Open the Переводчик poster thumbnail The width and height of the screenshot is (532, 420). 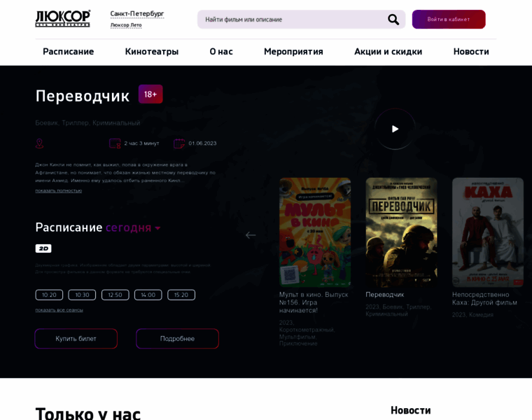point(401,232)
